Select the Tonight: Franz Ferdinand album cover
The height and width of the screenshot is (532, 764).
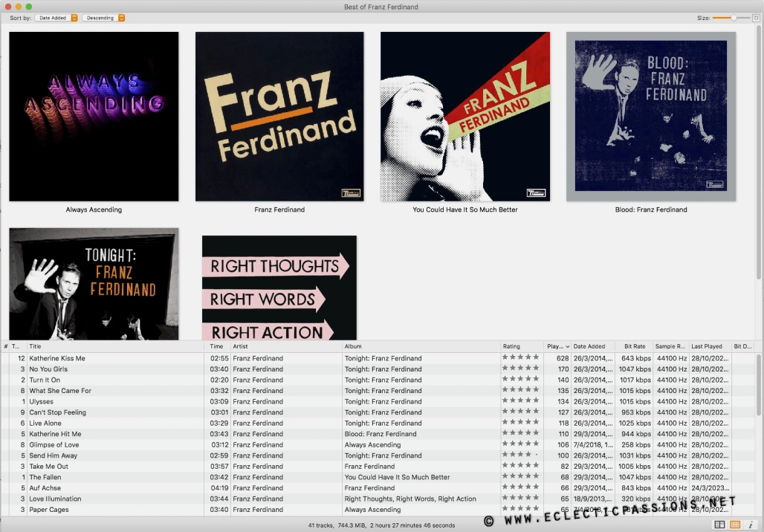(x=94, y=284)
